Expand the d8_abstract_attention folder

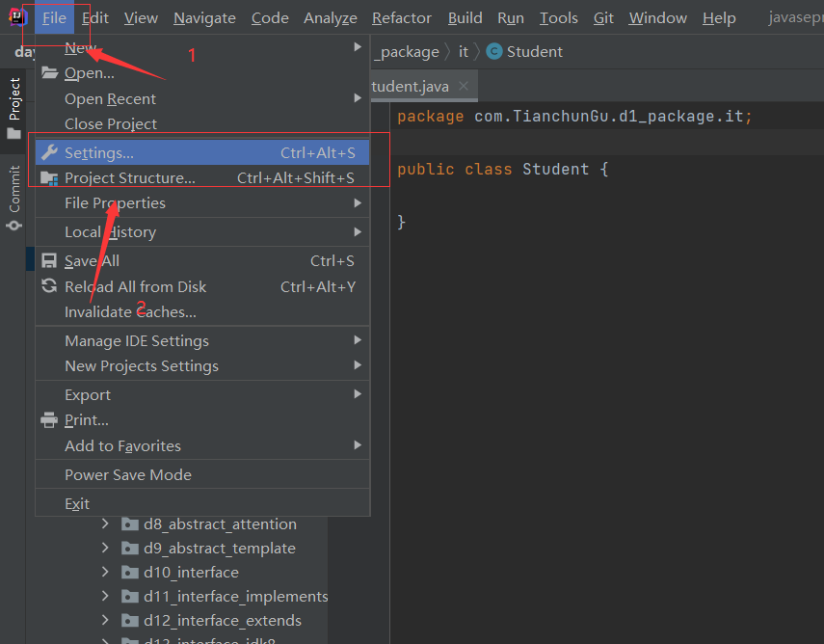tap(105, 523)
